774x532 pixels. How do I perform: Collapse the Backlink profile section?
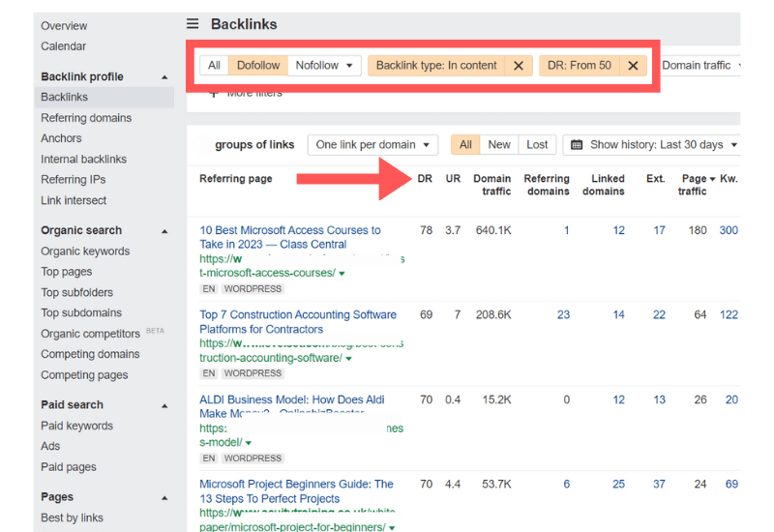tap(164, 77)
